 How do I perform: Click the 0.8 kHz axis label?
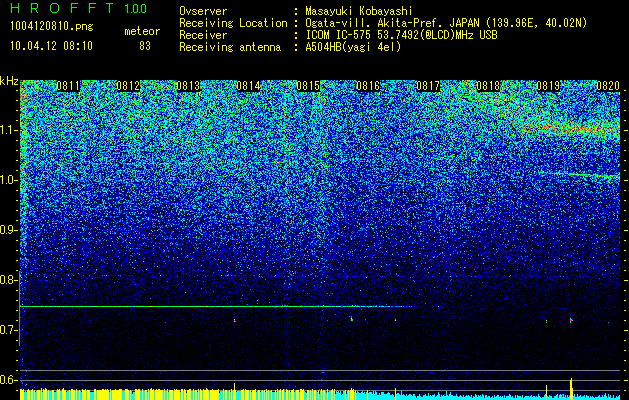8,280
